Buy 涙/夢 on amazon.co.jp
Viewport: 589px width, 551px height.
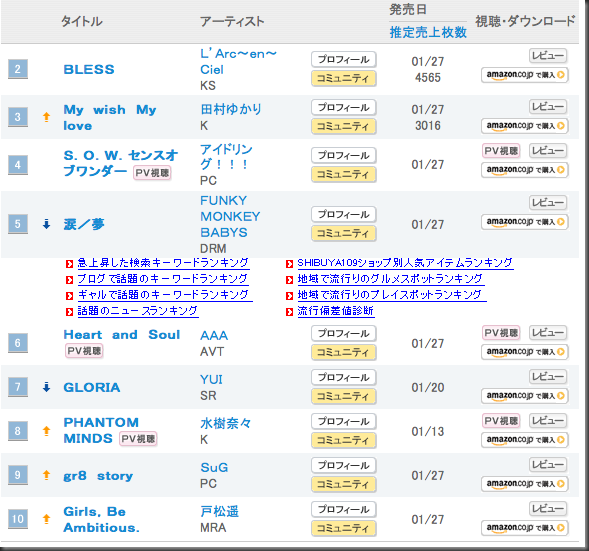[x=525, y=222]
